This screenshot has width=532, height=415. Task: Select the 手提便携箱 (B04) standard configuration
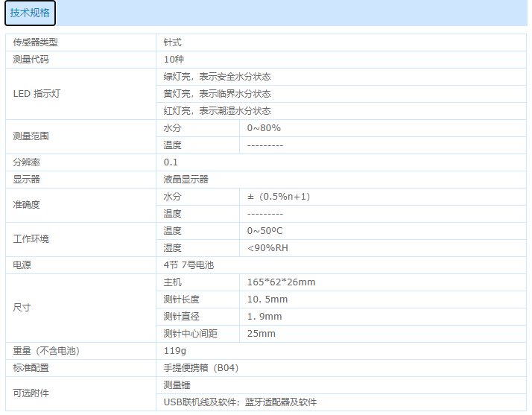(201, 368)
